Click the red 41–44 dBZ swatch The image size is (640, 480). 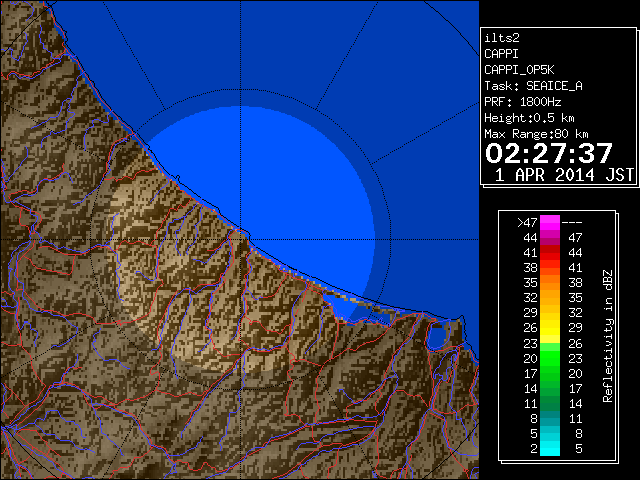(x=550, y=252)
